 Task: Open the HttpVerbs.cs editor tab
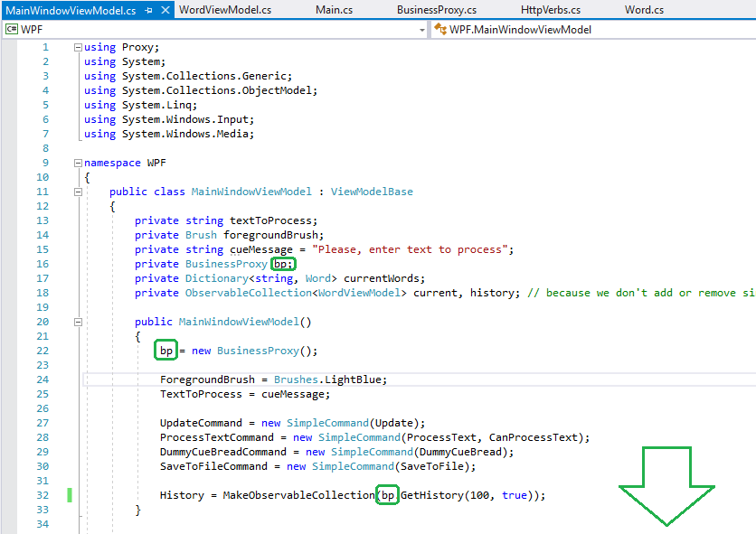point(550,10)
